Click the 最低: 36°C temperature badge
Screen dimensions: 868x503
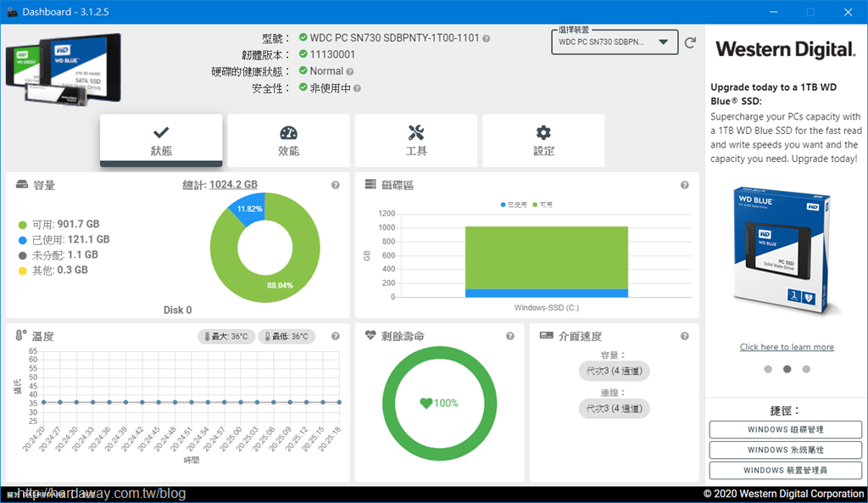pos(287,336)
